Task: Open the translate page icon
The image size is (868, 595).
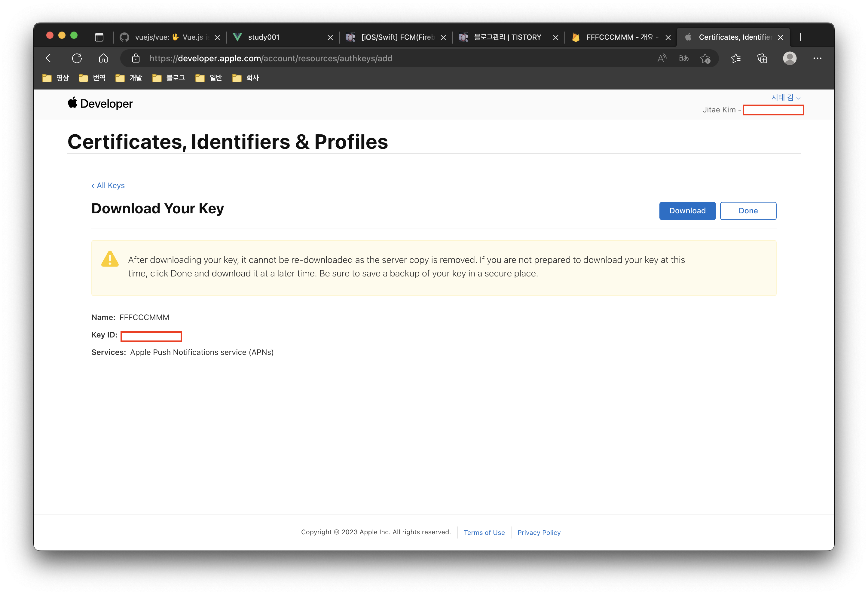Action: (x=683, y=58)
